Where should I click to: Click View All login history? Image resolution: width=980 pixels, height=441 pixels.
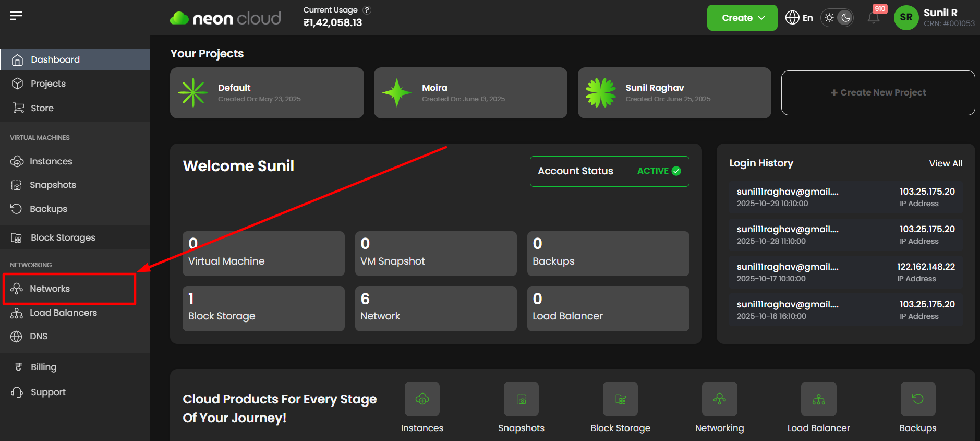click(945, 163)
